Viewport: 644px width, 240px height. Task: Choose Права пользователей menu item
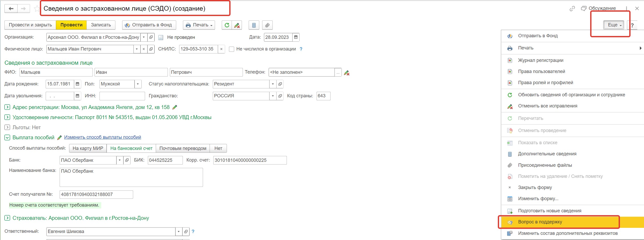(x=572, y=71)
